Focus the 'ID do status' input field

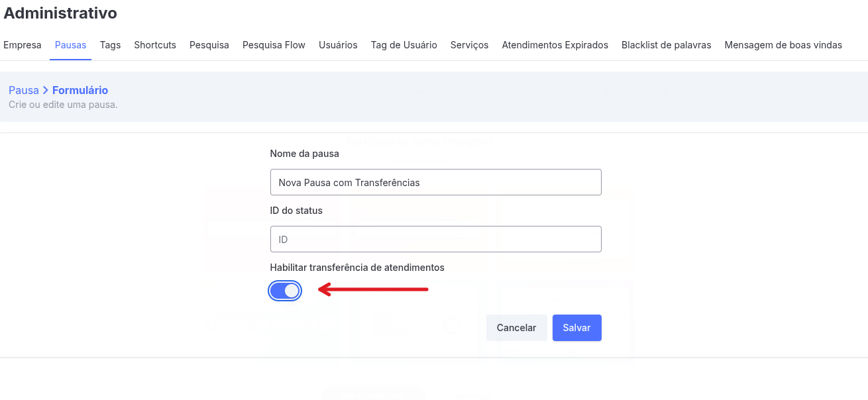point(435,239)
